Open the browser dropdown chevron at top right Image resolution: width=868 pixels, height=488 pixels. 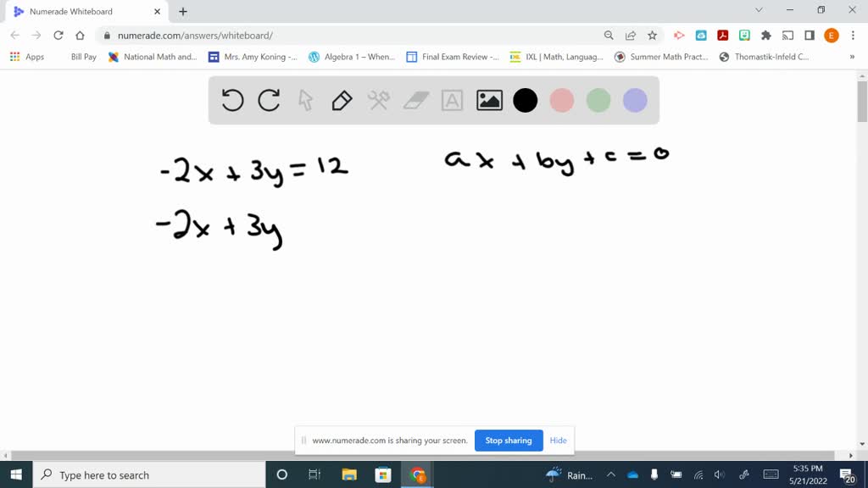point(759,10)
